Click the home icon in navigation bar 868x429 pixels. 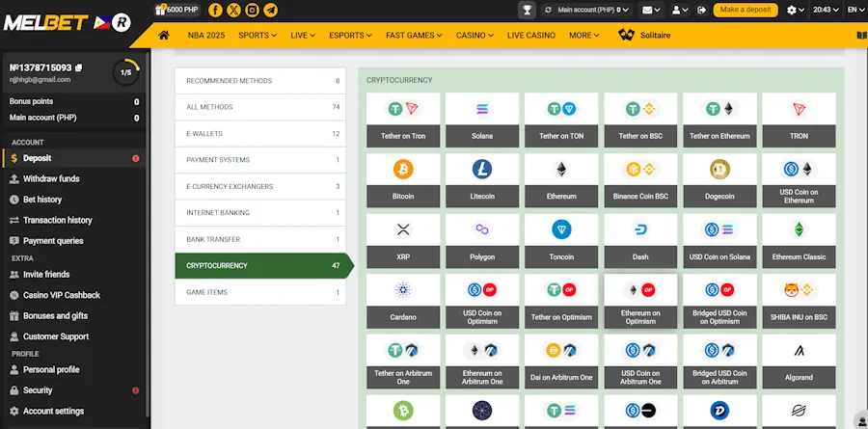[163, 35]
